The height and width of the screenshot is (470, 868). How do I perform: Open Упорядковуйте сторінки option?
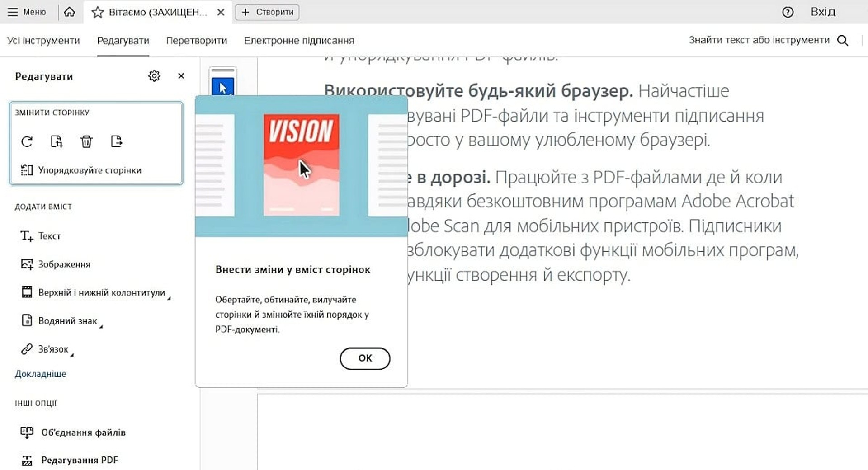[81, 170]
